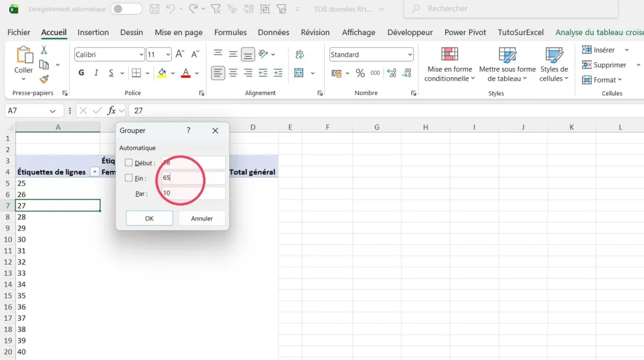Toggle bold with the G icon
The width and height of the screenshot is (644, 360).
tap(81, 73)
